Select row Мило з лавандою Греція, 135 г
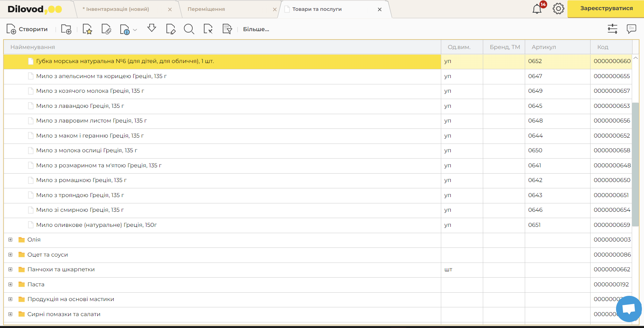This screenshot has height=328, width=644. click(x=80, y=106)
